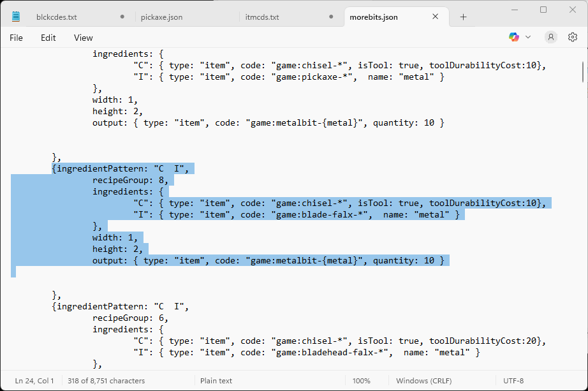Click the UTF-8 encoding indicator
Viewport: 588px width, 391px height.
click(513, 381)
